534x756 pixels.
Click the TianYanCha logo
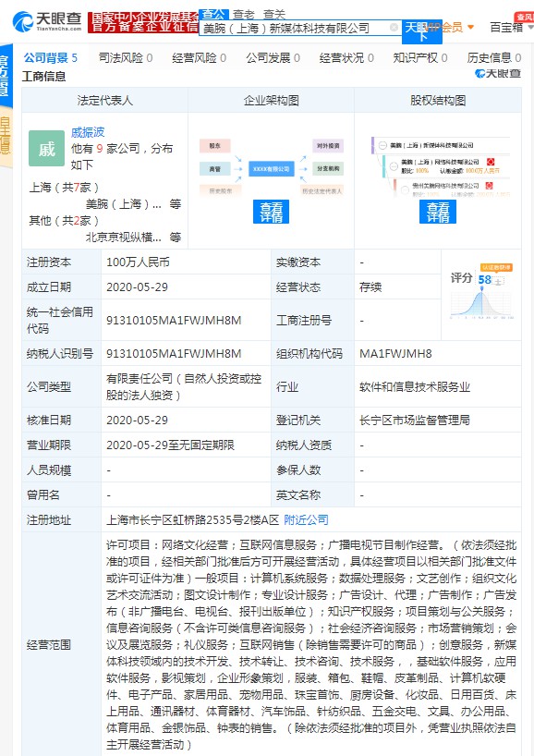coord(47,21)
